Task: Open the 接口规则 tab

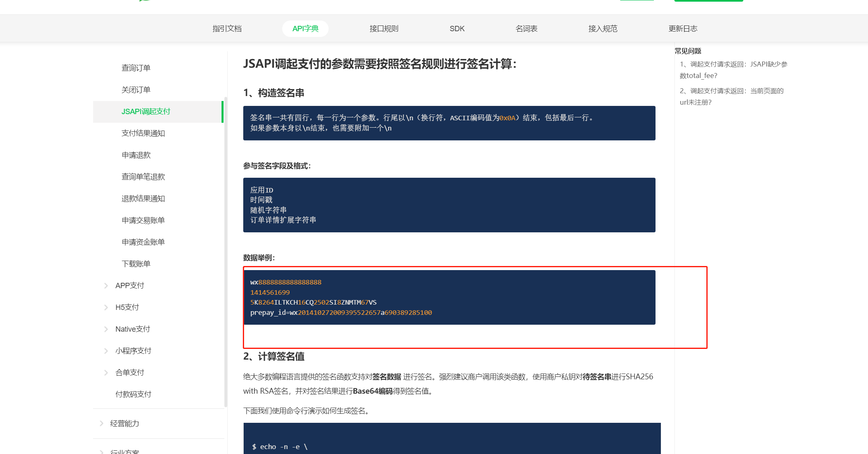Action: 384,29
